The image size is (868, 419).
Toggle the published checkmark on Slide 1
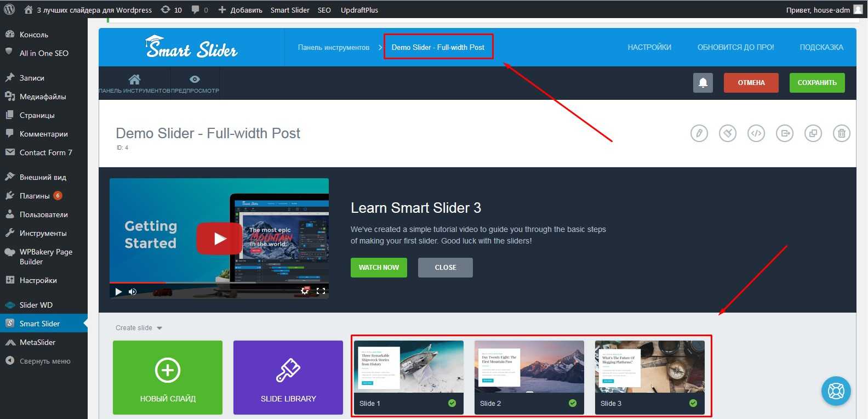[x=452, y=403]
